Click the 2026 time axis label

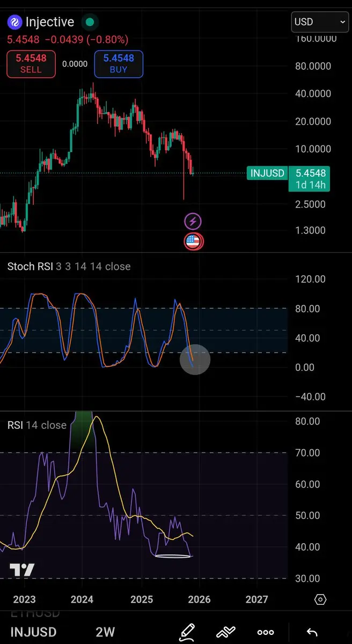point(199,599)
